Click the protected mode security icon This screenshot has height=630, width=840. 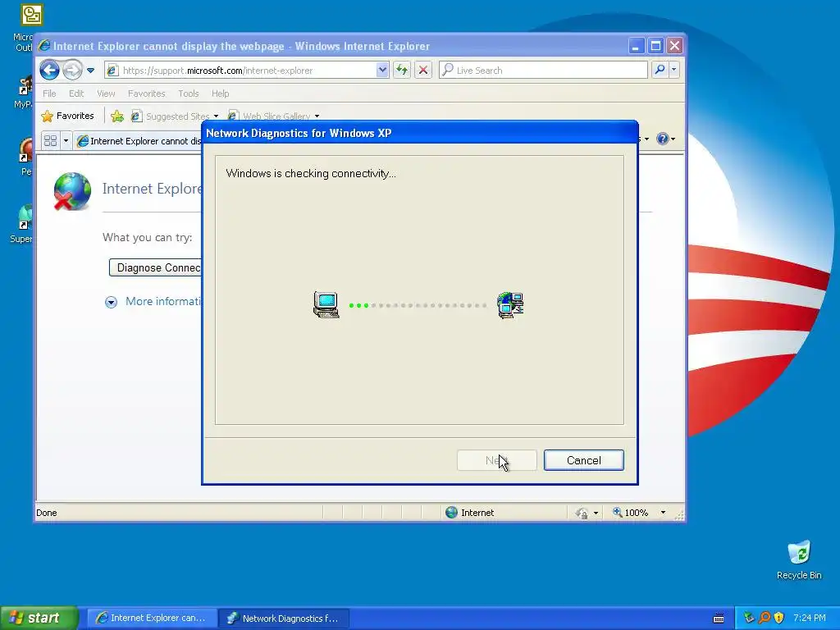[582, 514]
